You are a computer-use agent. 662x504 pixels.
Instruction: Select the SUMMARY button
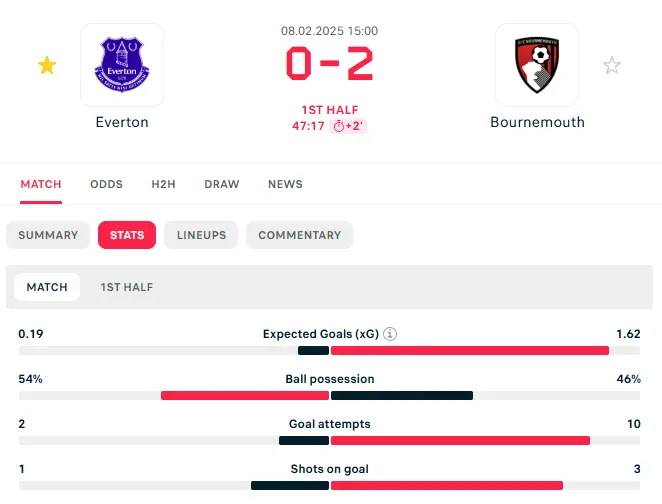point(48,235)
